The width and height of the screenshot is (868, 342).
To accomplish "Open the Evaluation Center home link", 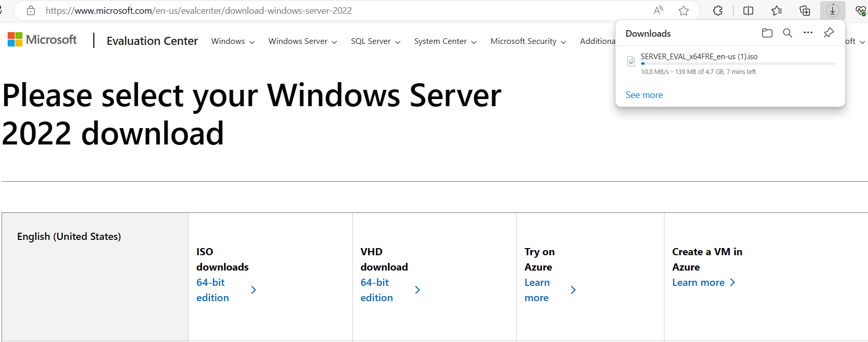I will click(x=152, y=41).
